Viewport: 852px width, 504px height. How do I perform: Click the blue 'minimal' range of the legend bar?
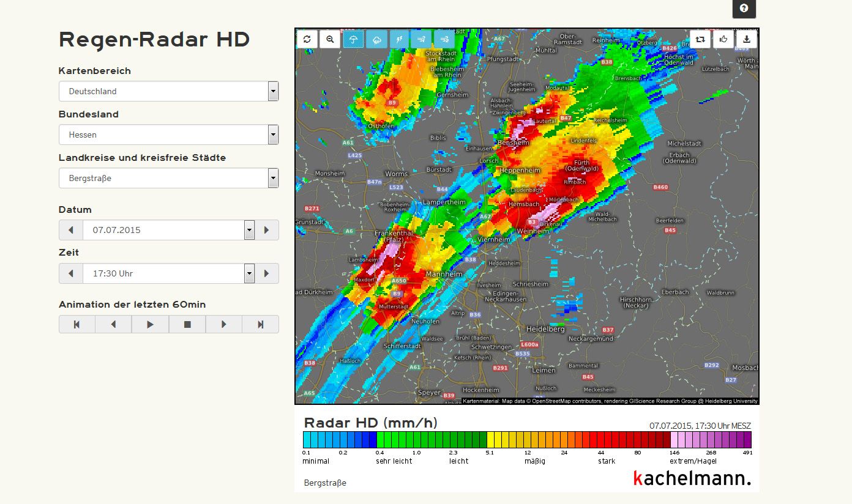tap(340, 440)
